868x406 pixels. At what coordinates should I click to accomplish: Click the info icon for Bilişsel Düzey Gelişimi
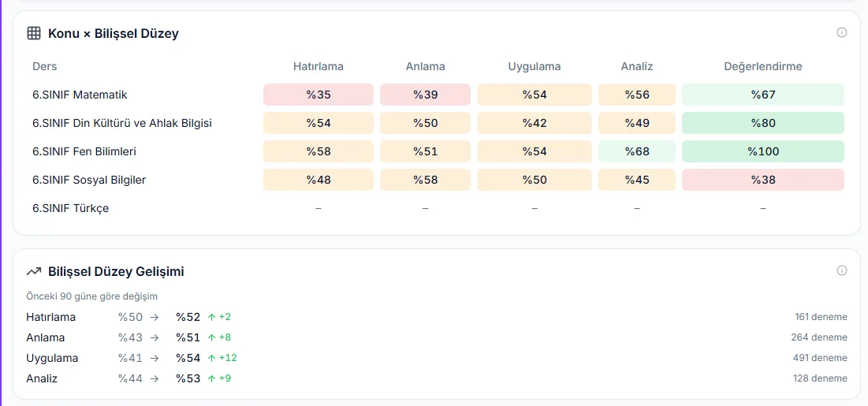841,271
